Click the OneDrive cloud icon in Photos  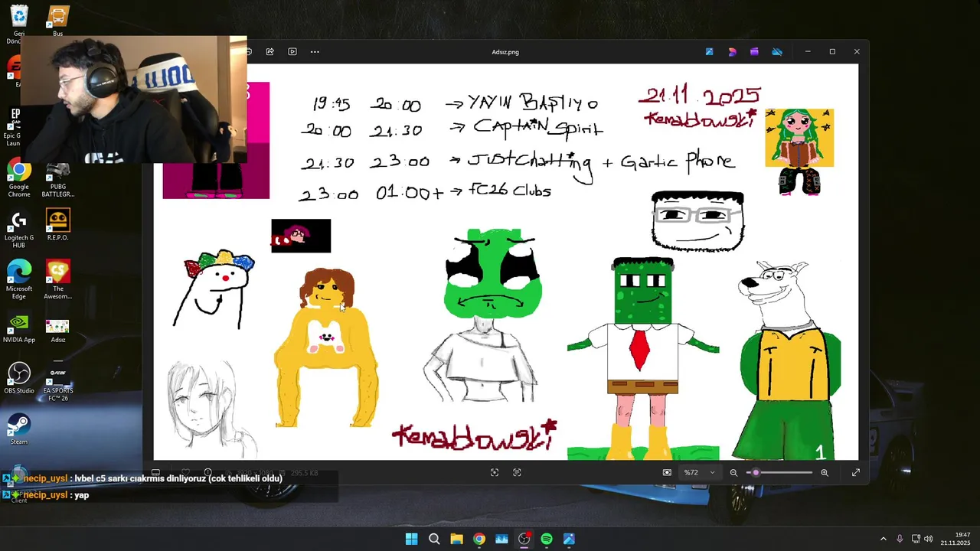pos(777,52)
